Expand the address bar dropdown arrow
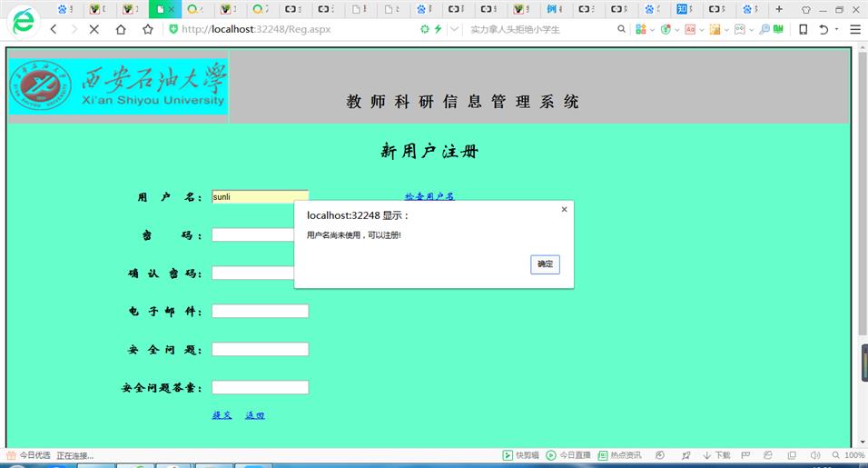This screenshot has height=468, width=868. [454, 29]
